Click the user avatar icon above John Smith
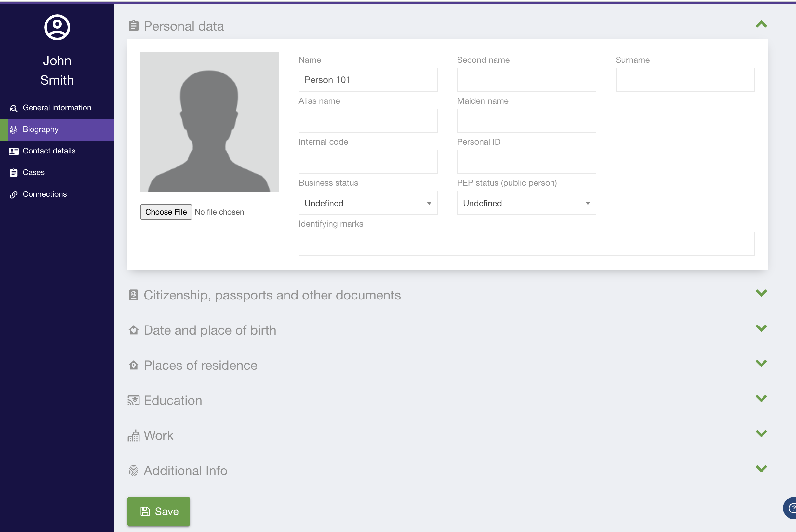The width and height of the screenshot is (796, 532). 57,27
